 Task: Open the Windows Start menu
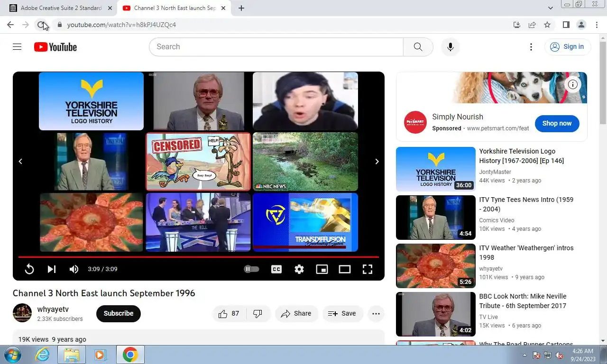13,355
